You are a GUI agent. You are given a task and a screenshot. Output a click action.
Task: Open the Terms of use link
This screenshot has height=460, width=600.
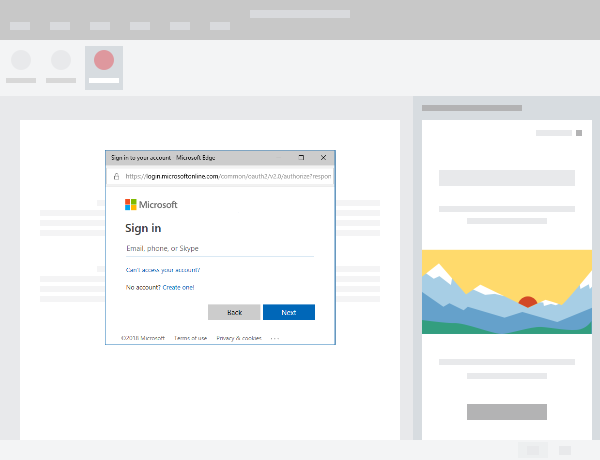[x=190, y=338]
